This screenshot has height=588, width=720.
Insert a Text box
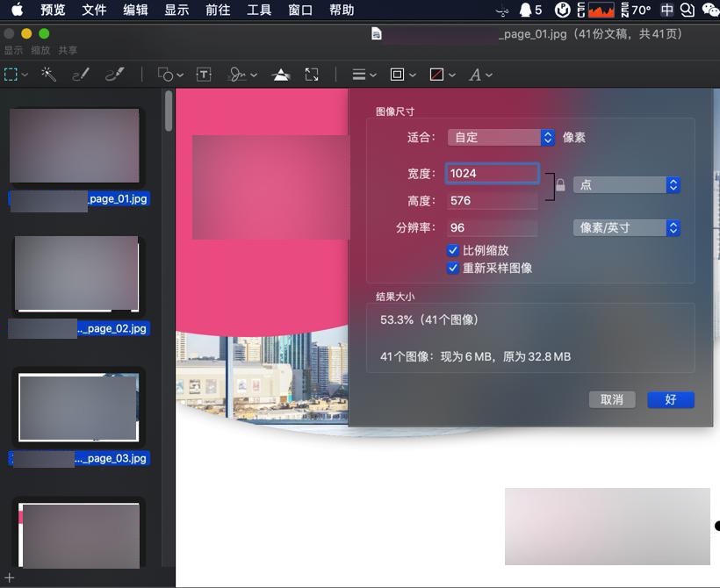click(204, 75)
